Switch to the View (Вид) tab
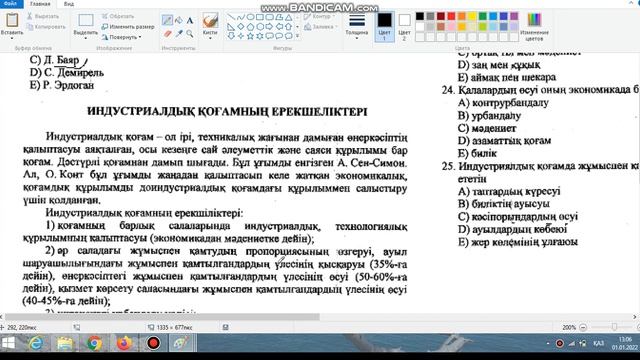The height and width of the screenshot is (360, 640). click(69, 4)
